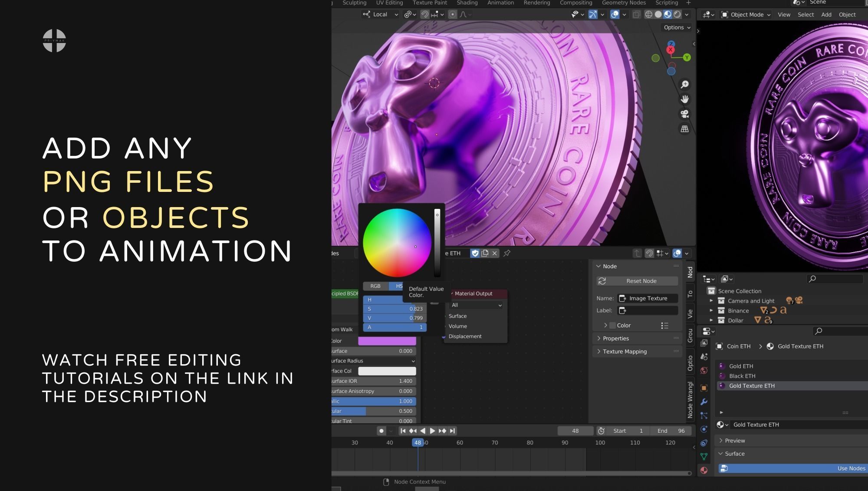Open Add menu in right viewport
Viewport: 868px width, 491px height.
click(826, 14)
